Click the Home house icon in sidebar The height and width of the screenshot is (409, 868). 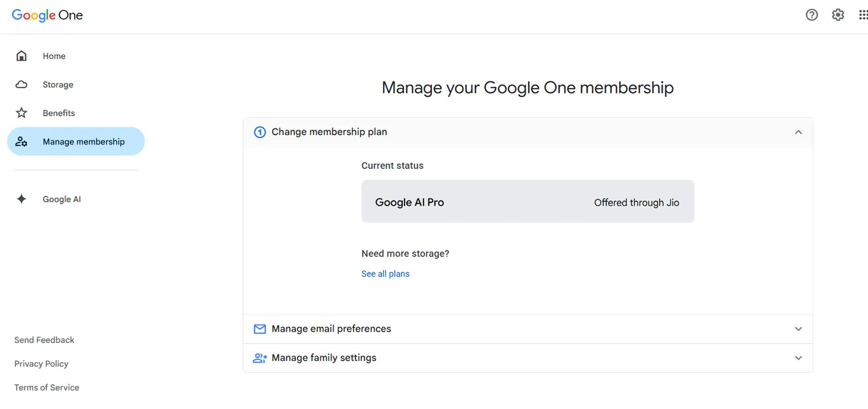(21, 56)
